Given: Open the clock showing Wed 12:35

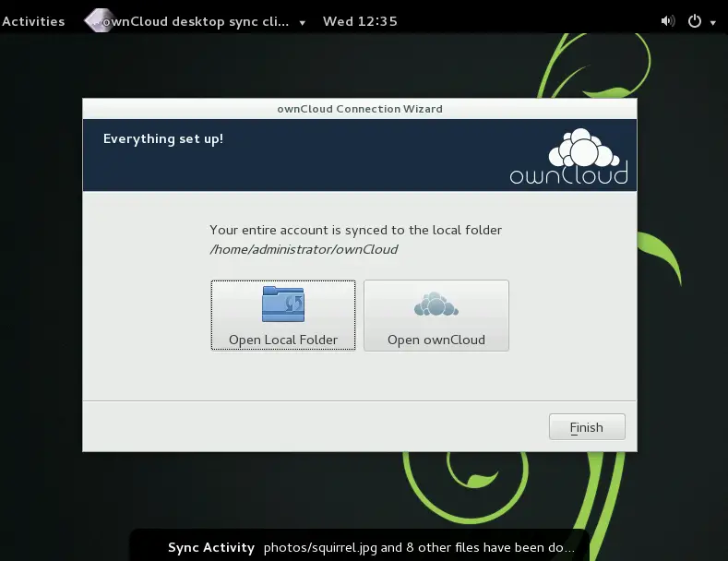Looking at the screenshot, I should [x=360, y=21].
